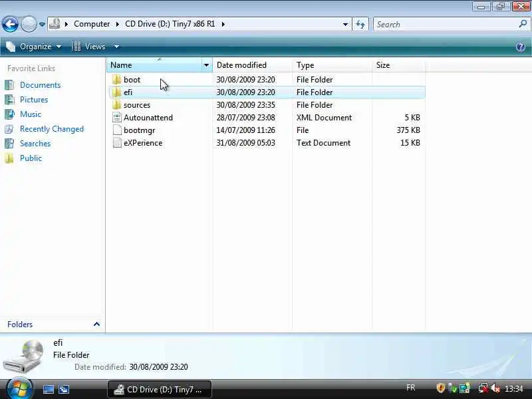
Task: Open the Name column filter dropdown
Action: 206,65
